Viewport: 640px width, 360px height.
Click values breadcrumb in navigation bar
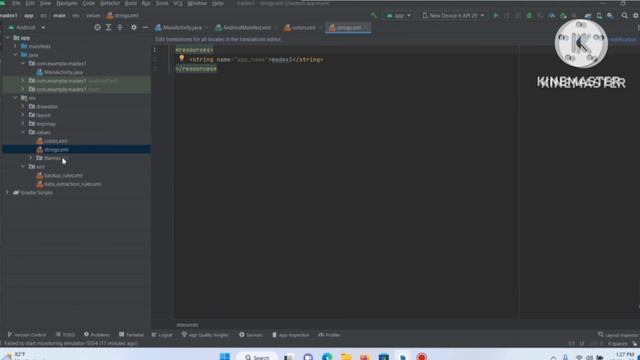click(x=93, y=16)
